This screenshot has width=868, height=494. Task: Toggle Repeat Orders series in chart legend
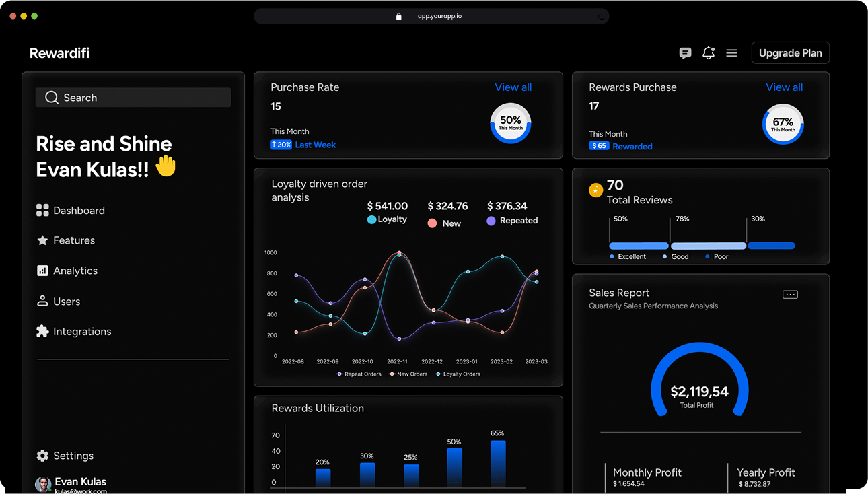point(359,374)
